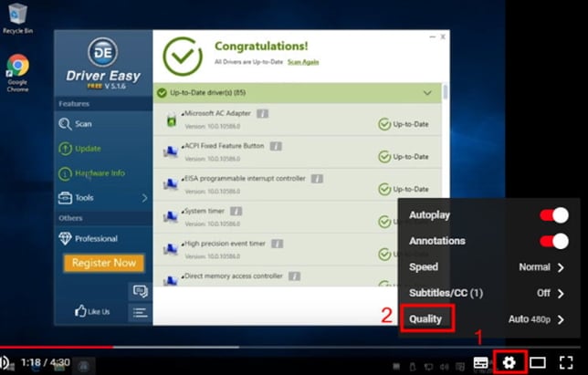Click the ACPI Fixed Feature Button device icon

(171, 152)
